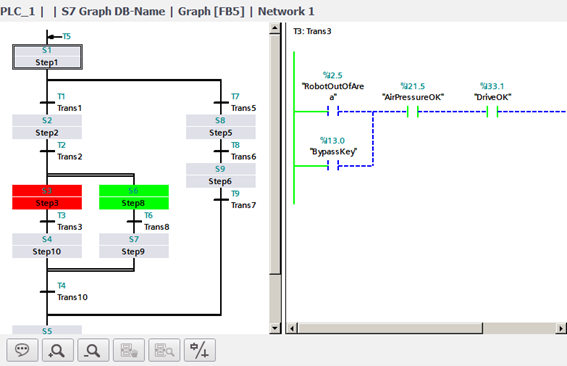Screen dimensions: 567x366
Task: Toggle the step/transition view icon
Action: click(200, 350)
